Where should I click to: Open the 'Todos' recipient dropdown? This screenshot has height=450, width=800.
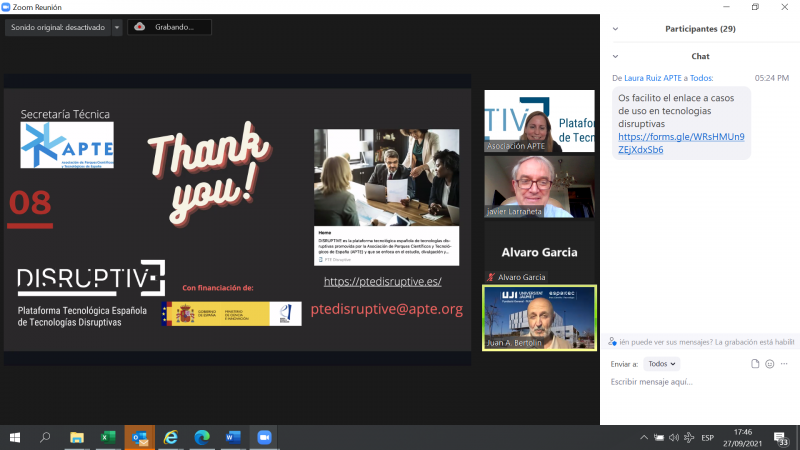pyautogui.click(x=660, y=364)
